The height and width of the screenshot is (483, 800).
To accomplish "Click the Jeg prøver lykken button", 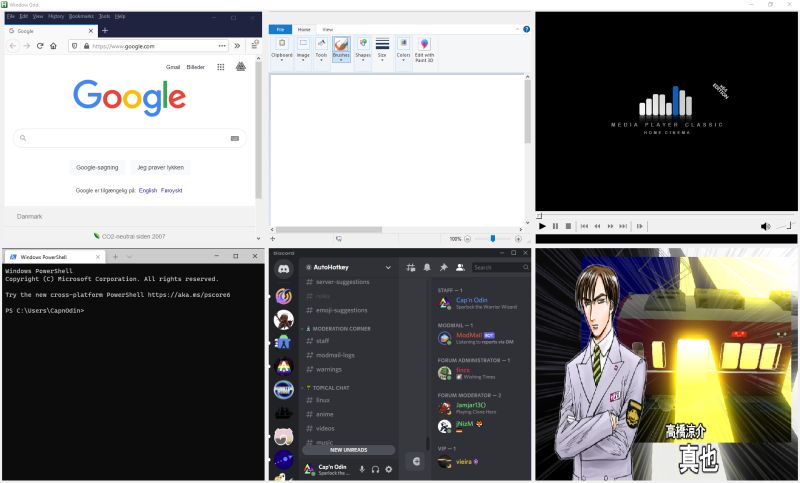I will pyautogui.click(x=160, y=167).
